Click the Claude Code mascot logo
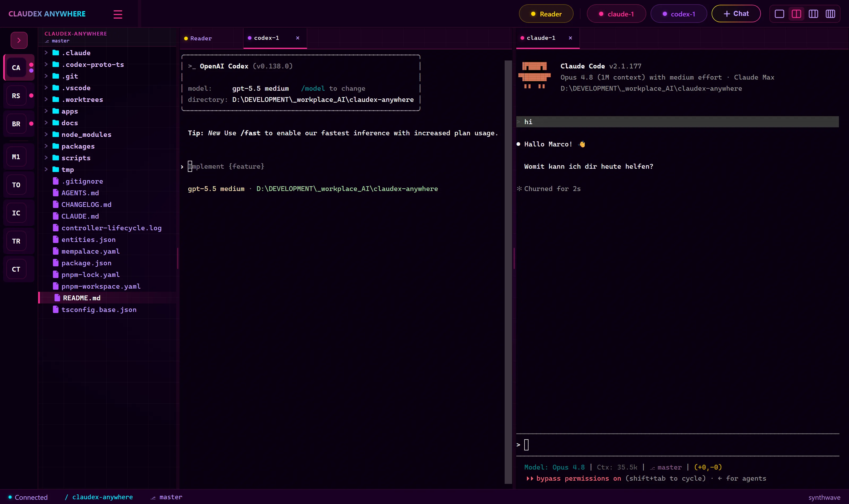Screen dimensions: 849x504 (534, 75)
